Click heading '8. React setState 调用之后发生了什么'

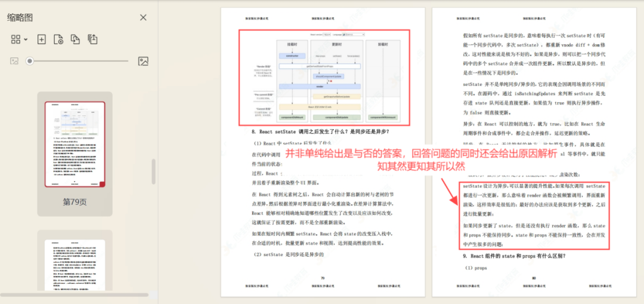[x=320, y=132]
